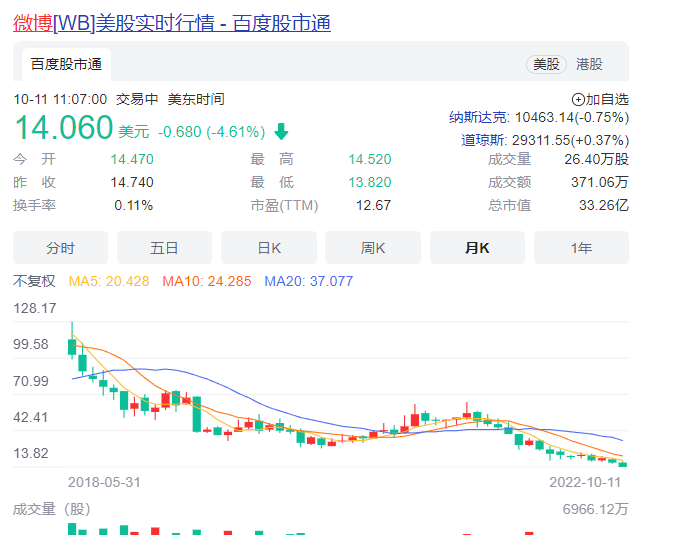Open the 纳斯达克 index link
The image size is (694, 535).
[479, 117]
